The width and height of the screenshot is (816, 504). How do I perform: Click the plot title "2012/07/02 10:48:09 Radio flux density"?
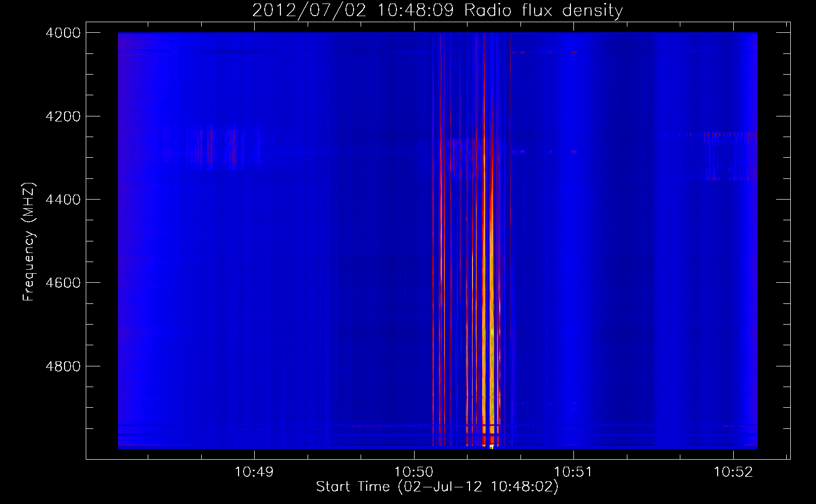[x=437, y=11]
